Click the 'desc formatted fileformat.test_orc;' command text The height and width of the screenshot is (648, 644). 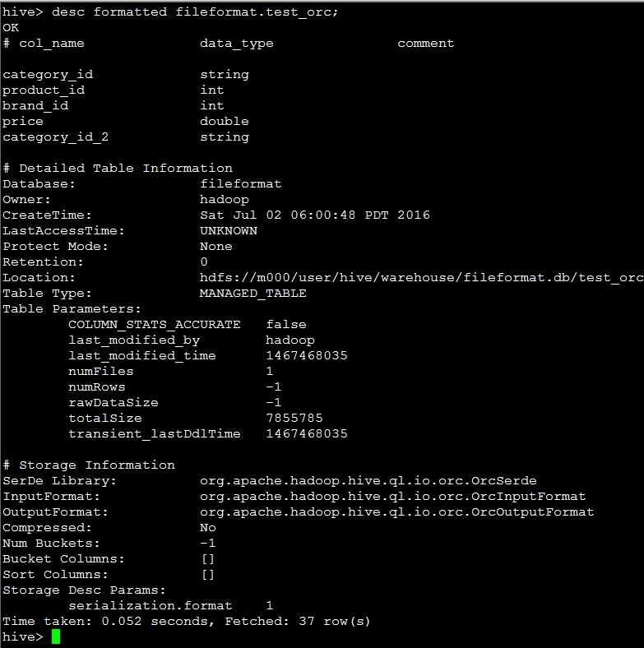(195, 12)
